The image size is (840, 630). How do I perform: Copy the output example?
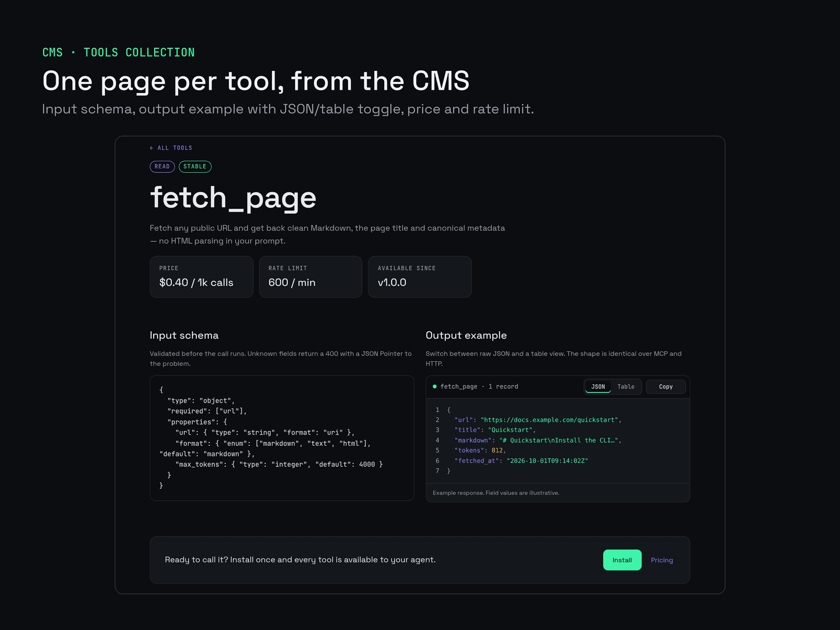pos(666,387)
